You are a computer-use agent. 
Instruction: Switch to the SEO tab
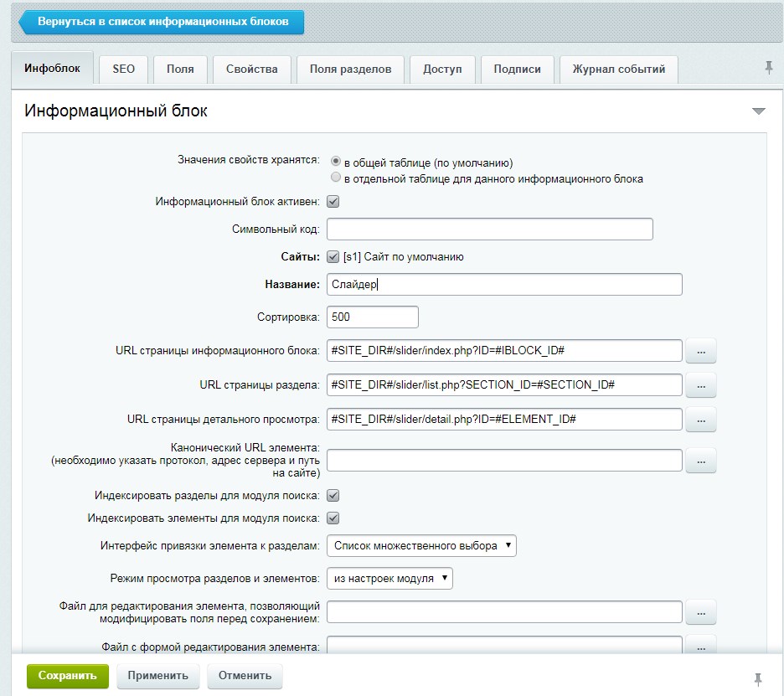(123, 70)
